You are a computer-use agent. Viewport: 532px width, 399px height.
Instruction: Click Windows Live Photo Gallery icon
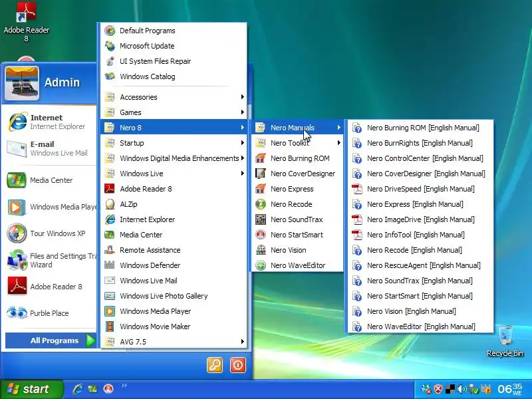(110, 296)
